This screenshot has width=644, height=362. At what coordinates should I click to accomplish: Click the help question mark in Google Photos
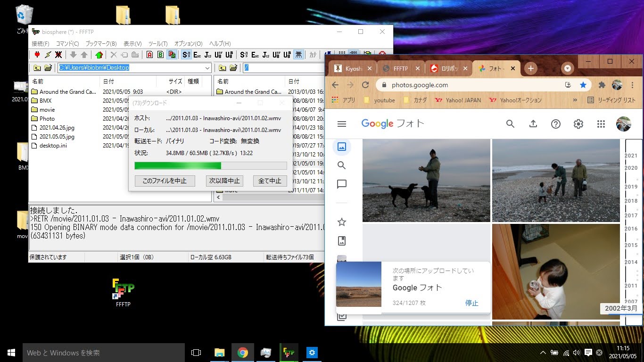tap(556, 124)
